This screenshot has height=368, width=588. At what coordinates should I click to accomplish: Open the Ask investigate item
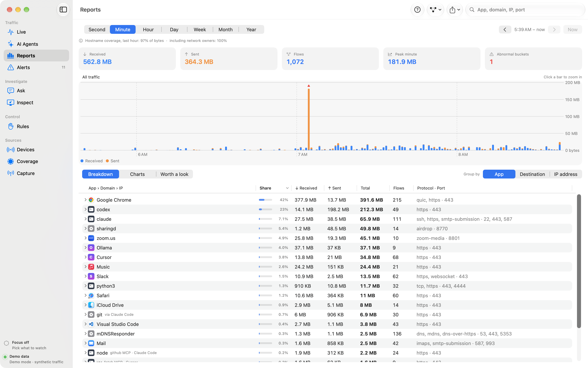point(36,91)
